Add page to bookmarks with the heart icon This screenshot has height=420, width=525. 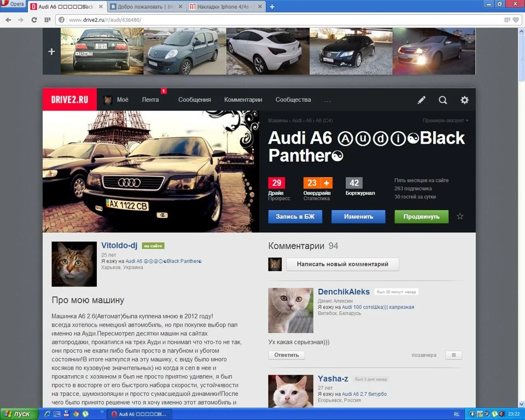[516, 20]
